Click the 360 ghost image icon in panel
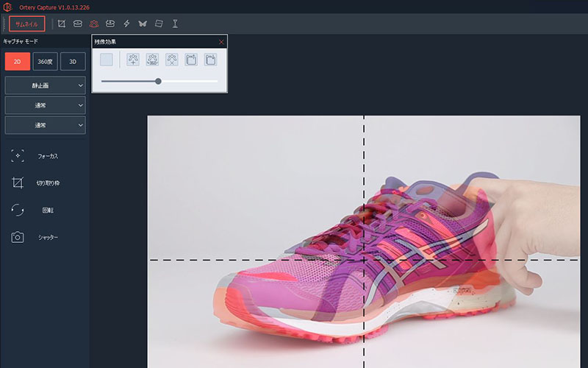This screenshot has width=588, height=368. point(152,60)
